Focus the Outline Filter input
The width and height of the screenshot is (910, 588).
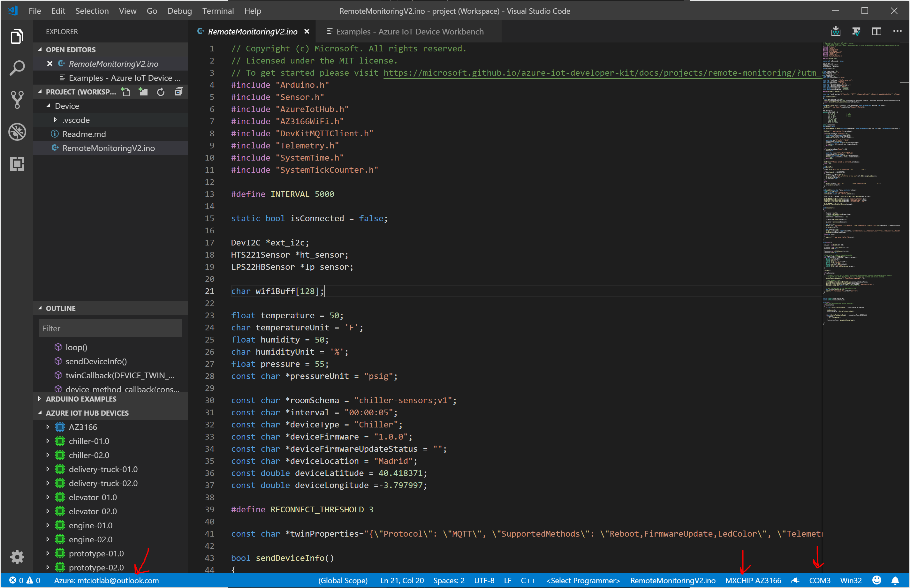coord(110,328)
